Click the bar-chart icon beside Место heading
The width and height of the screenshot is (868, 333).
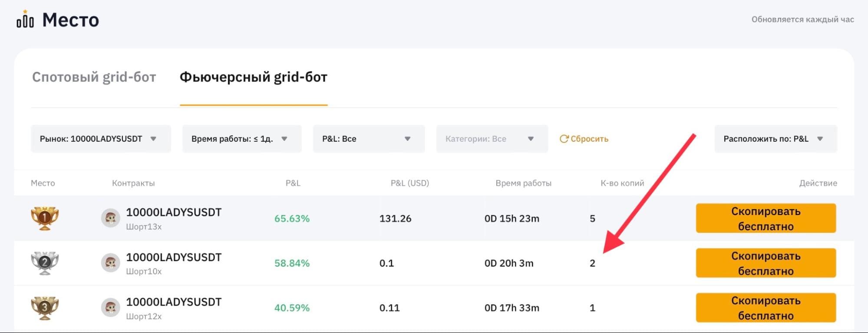click(x=25, y=19)
